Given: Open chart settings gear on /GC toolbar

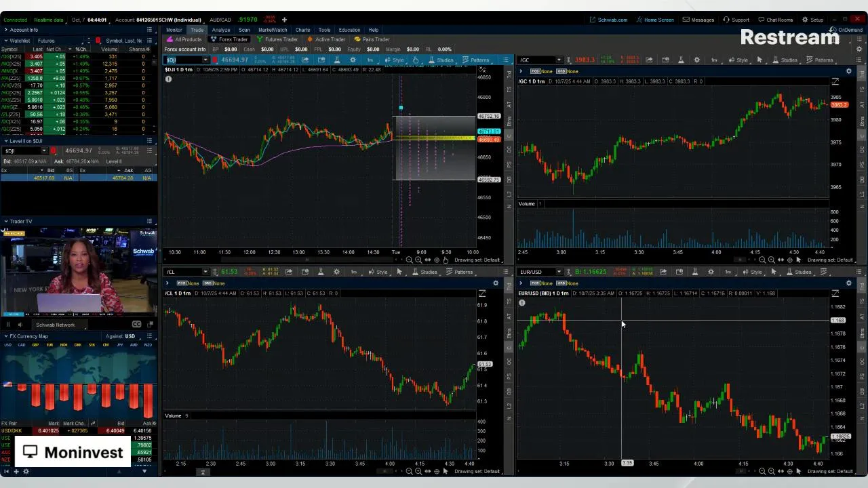Looking at the screenshot, I should [696, 60].
